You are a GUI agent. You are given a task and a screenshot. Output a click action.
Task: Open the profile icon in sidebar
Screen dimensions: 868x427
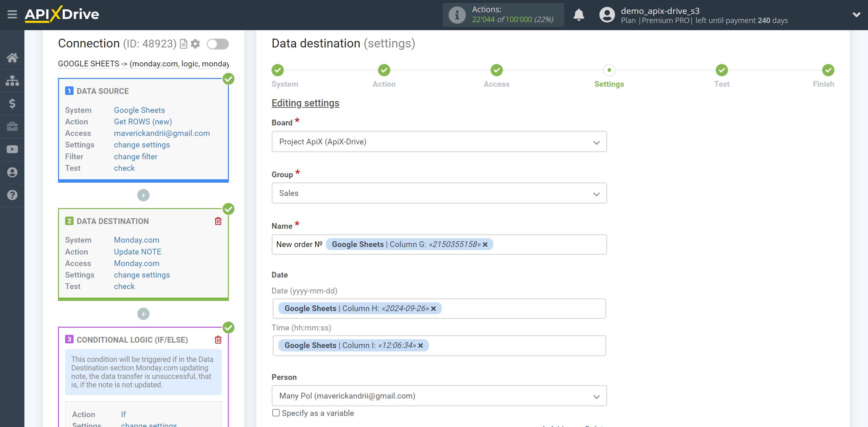(12, 172)
